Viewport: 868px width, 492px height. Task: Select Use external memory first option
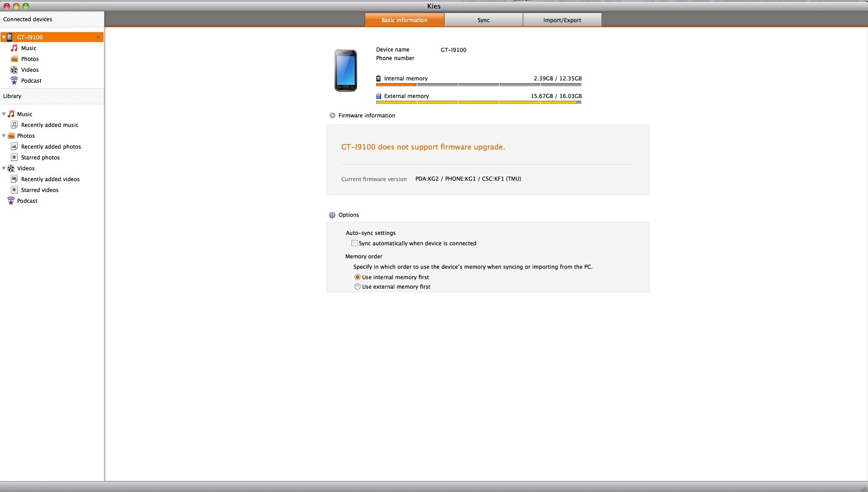[x=358, y=286]
